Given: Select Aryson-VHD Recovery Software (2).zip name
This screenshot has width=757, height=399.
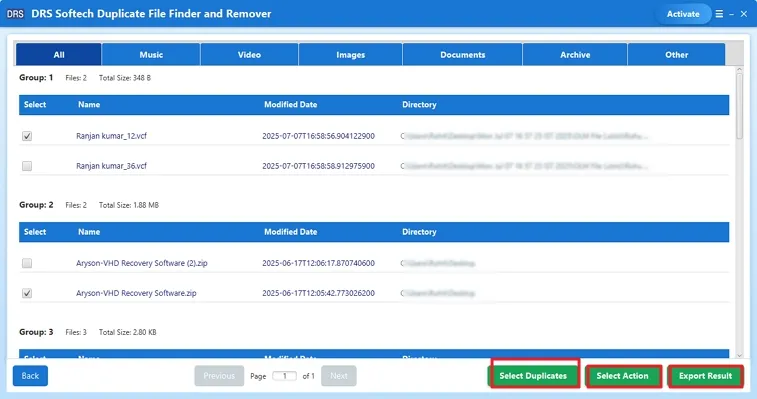Looking at the screenshot, I should [x=142, y=263].
